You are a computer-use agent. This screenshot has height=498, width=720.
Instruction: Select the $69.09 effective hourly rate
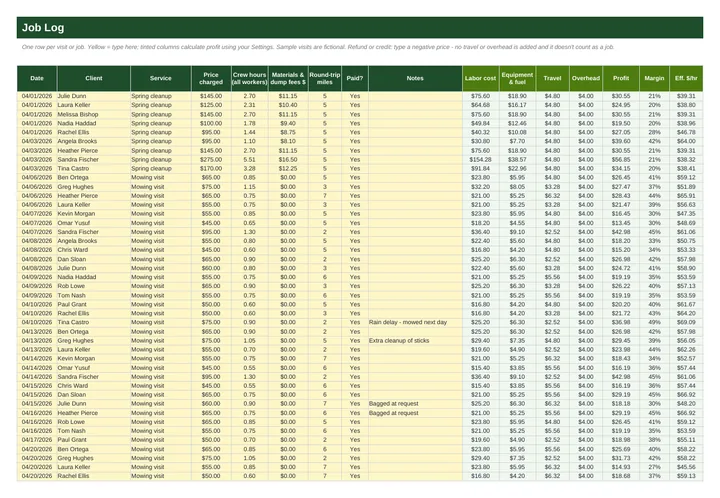(686, 322)
